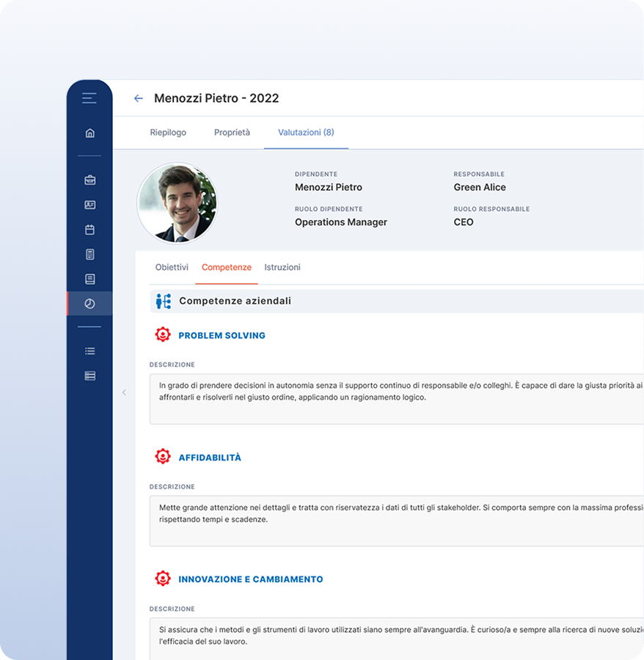Click the ID badge icon in the sidebar
This screenshot has height=660, width=644.
click(x=89, y=205)
